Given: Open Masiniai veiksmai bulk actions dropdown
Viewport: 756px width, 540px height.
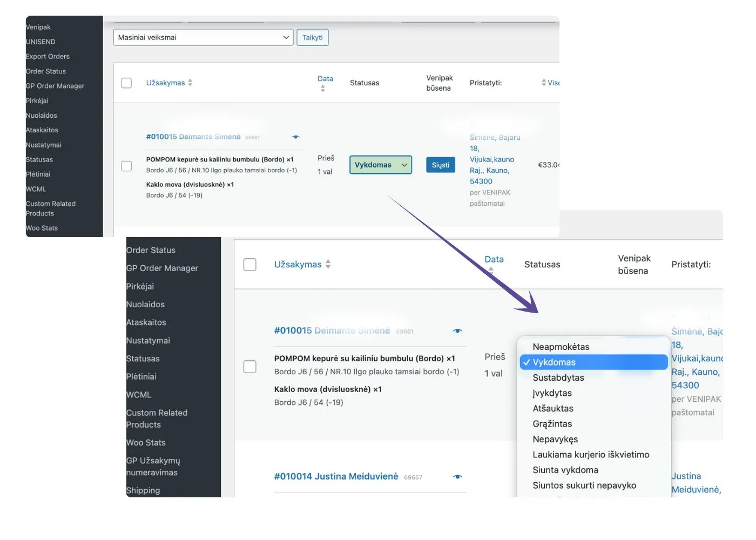Looking at the screenshot, I should click(x=204, y=37).
